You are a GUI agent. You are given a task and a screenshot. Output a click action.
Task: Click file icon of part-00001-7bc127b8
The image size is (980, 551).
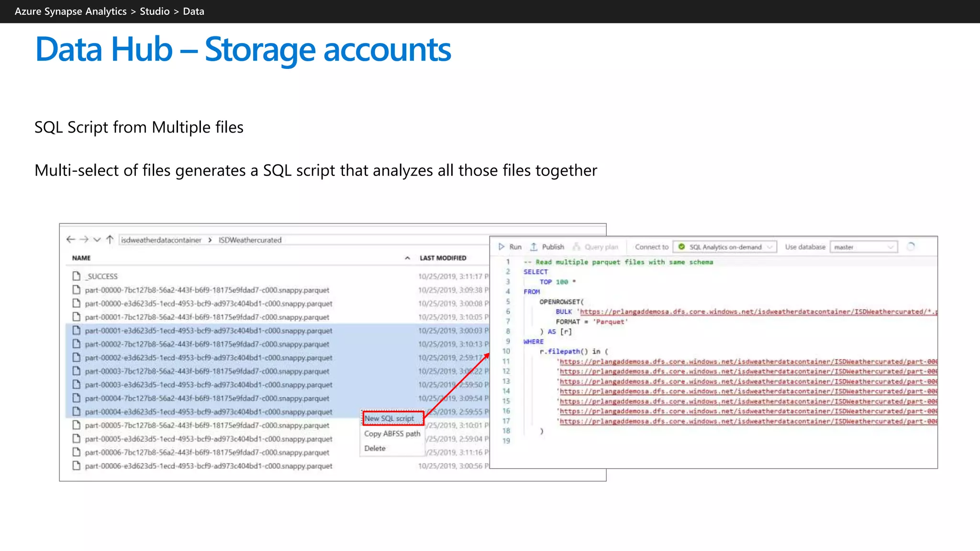coord(76,317)
